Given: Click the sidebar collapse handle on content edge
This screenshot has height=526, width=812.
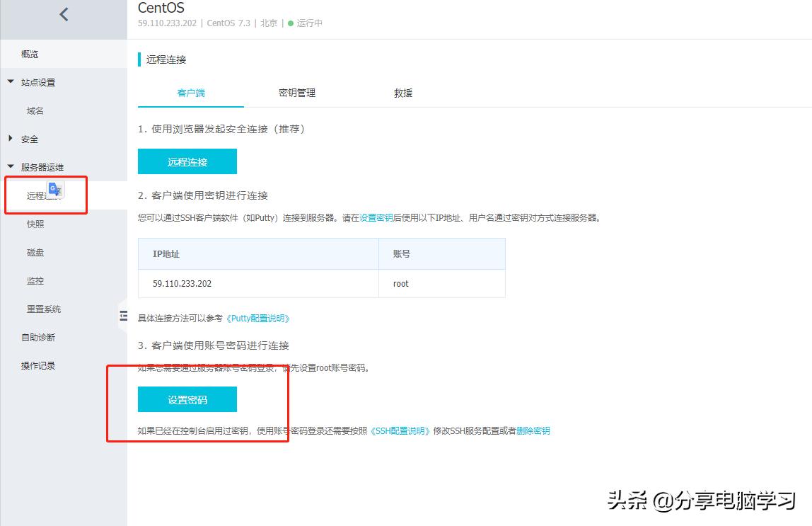Looking at the screenshot, I should [123, 317].
